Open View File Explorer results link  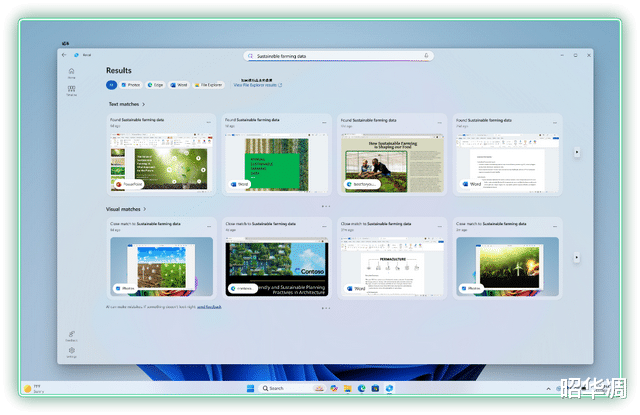258,85
